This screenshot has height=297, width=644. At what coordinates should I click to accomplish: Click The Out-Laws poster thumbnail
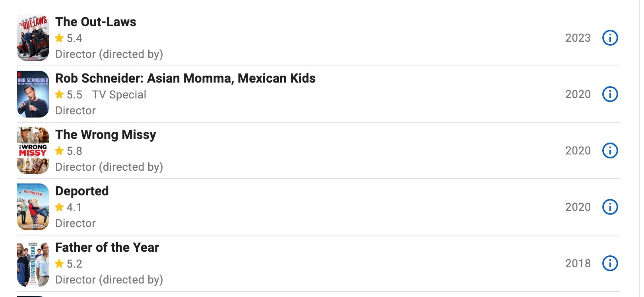click(33, 38)
